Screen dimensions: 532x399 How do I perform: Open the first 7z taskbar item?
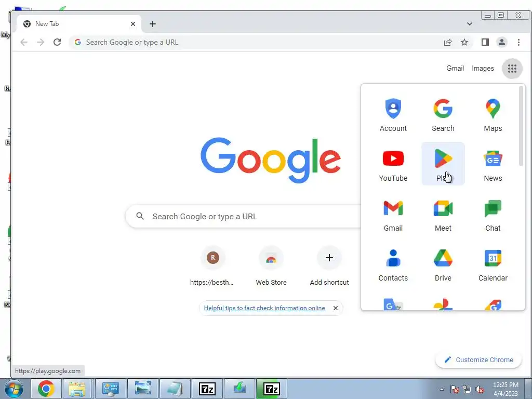coord(207,389)
